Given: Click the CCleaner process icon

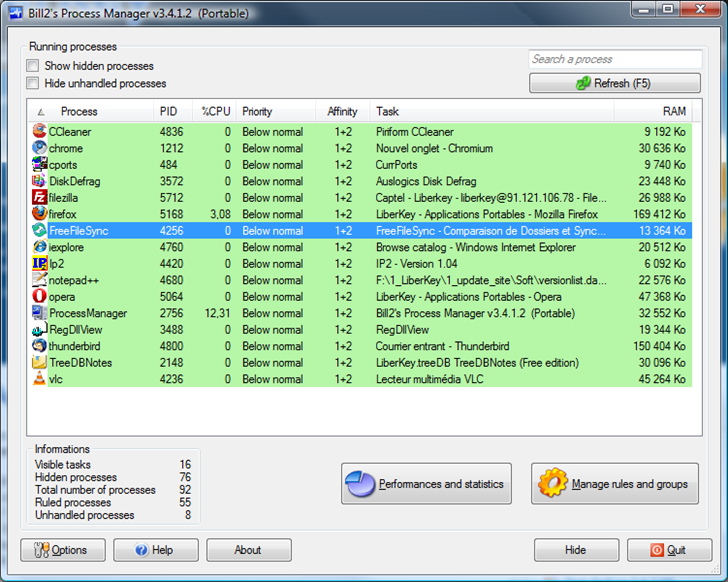Looking at the screenshot, I should [x=39, y=131].
